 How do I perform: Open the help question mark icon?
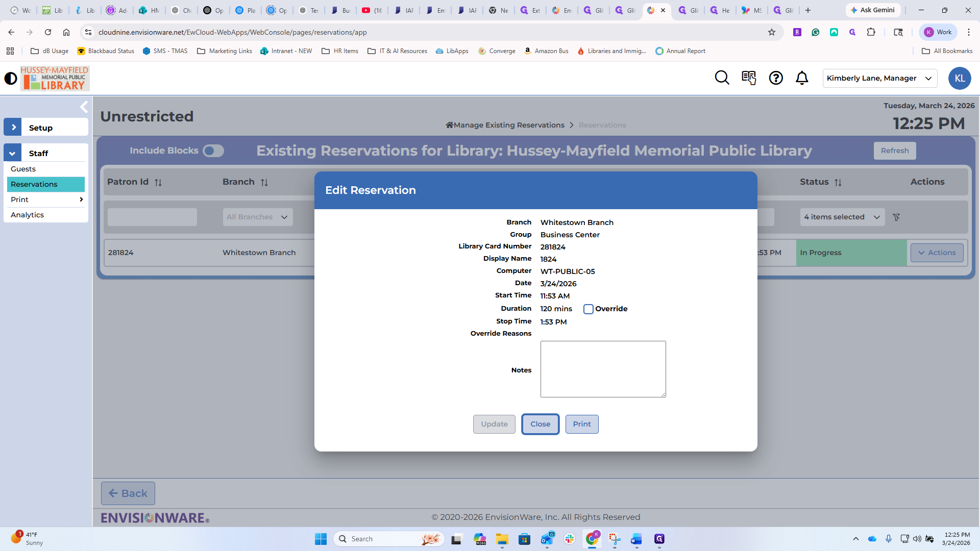[x=776, y=78]
